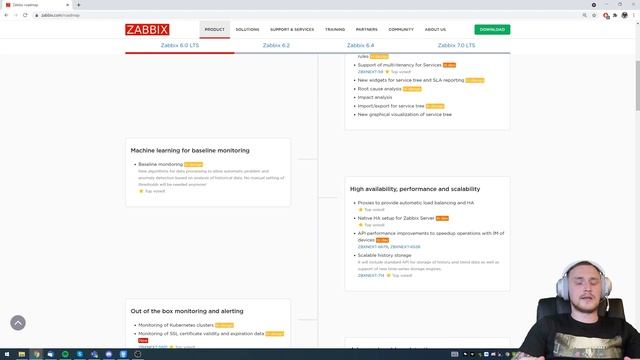
Task: Open the ABOUT US menu
Action: (436, 29)
